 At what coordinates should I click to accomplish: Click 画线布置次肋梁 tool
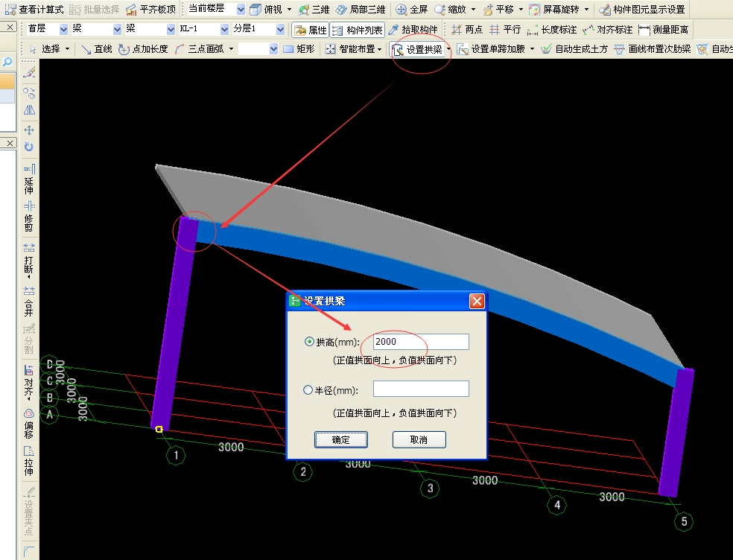(653, 49)
